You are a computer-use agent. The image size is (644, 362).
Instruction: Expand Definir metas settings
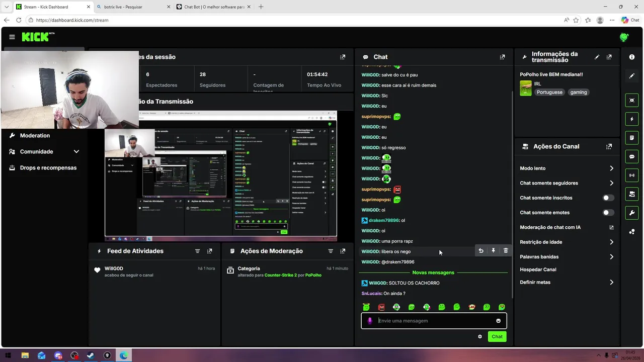(612, 283)
